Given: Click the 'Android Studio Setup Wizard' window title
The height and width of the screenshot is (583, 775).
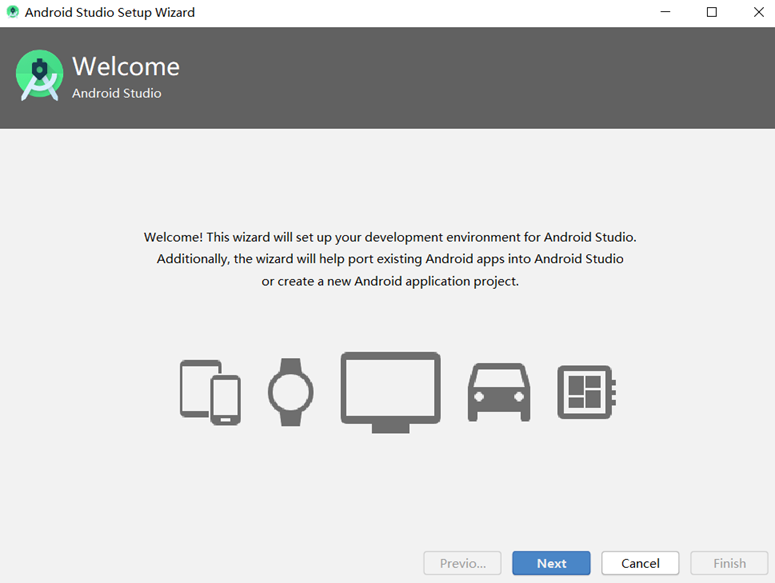Looking at the screenshot, I should 110,12.
